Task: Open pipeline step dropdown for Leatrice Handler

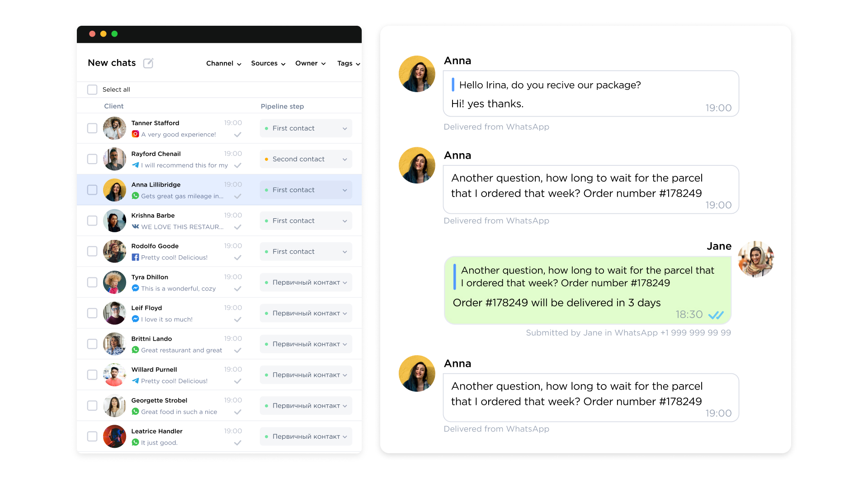Action: click(x=306, y=436)
